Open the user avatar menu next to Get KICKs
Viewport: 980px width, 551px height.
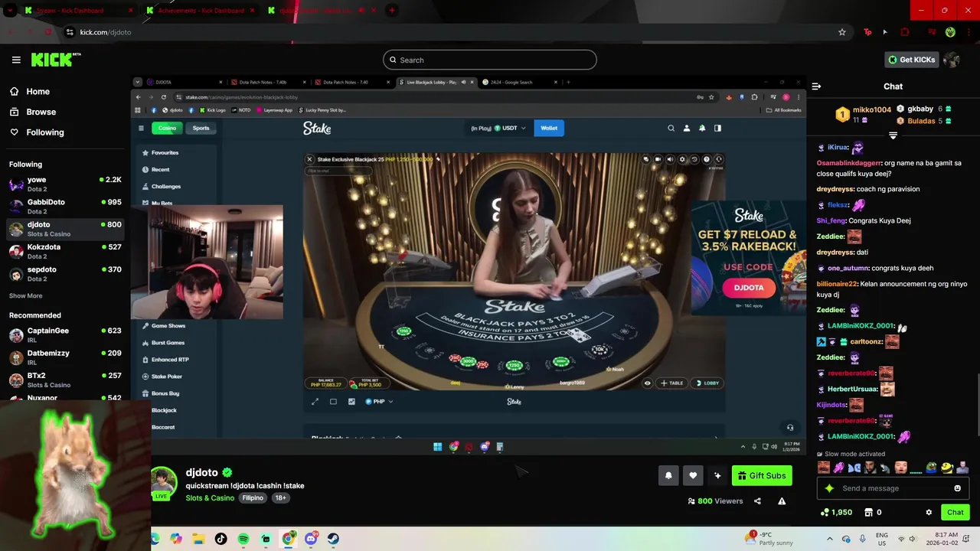tap(952, 60)
